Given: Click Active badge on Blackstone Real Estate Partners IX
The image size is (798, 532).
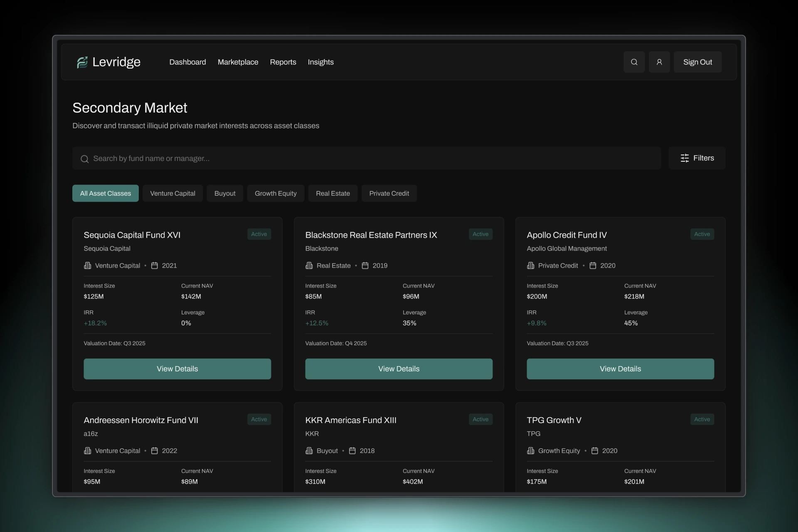Looking at the screenshot, I should coord(480,234).
